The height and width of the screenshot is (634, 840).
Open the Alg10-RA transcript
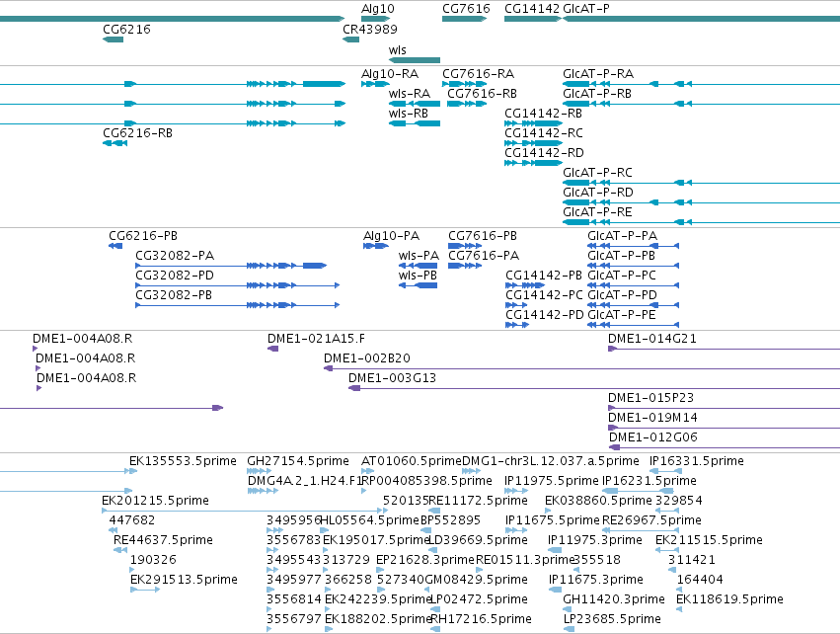tap(390, 73)
